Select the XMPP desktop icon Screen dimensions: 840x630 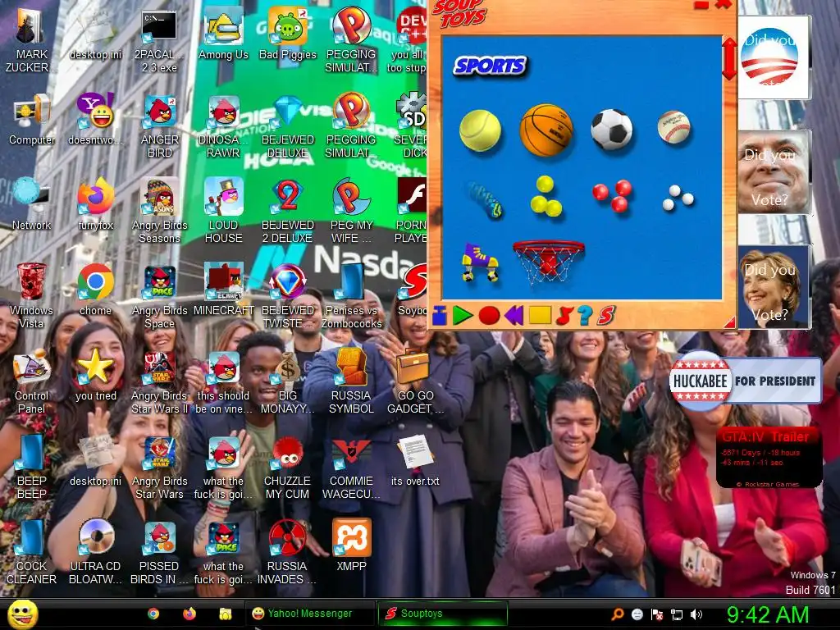pyautogui.click(x=351, y=546)
